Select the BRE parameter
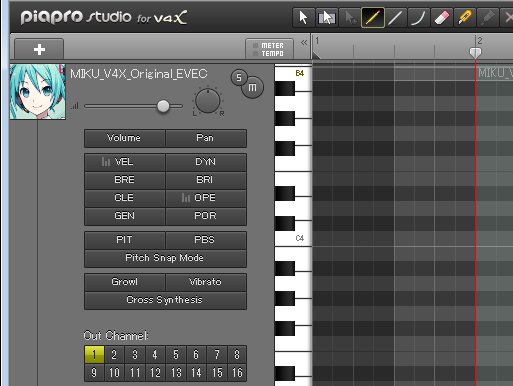513x386 pixels. (125, 180)
